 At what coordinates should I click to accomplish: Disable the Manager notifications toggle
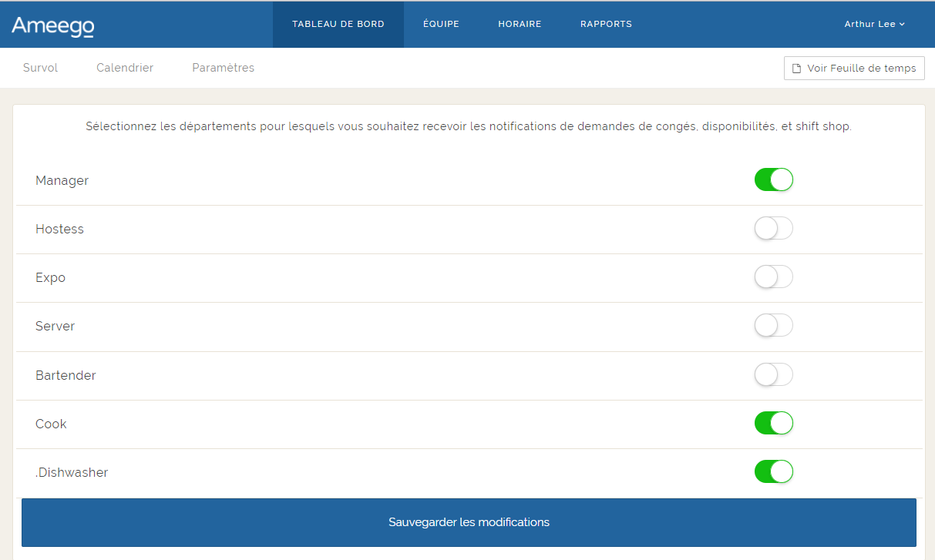click(773, 179)
